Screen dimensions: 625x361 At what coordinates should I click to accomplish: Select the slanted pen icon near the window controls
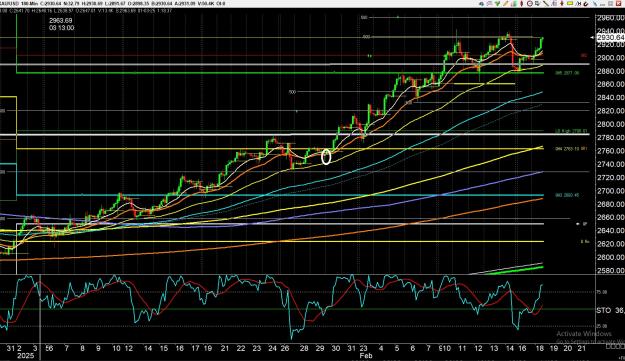coord(595,4)
